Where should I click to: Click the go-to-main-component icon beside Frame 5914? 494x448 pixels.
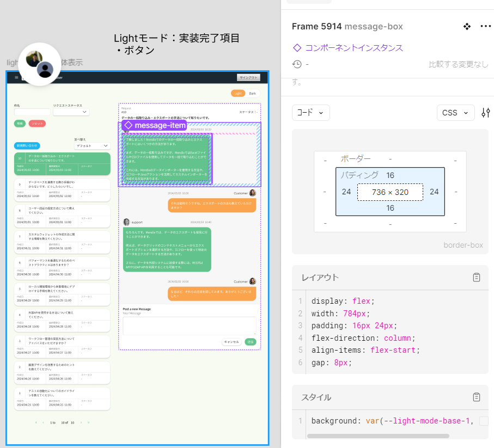tap(467, 27)
